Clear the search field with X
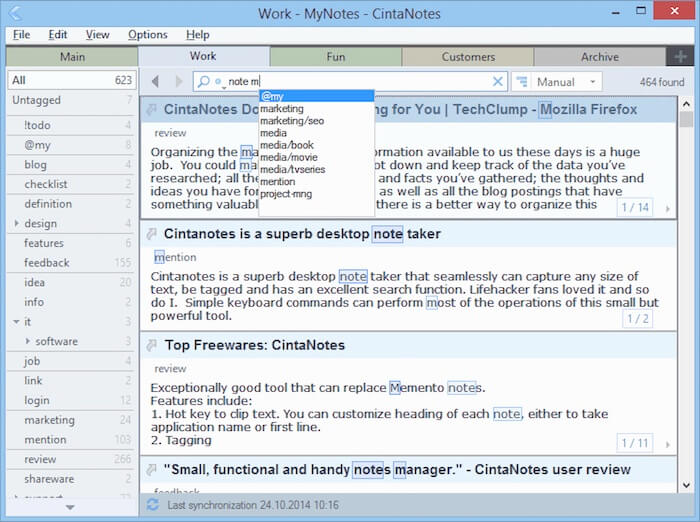 pyautogui.click(x=497, y=81)
